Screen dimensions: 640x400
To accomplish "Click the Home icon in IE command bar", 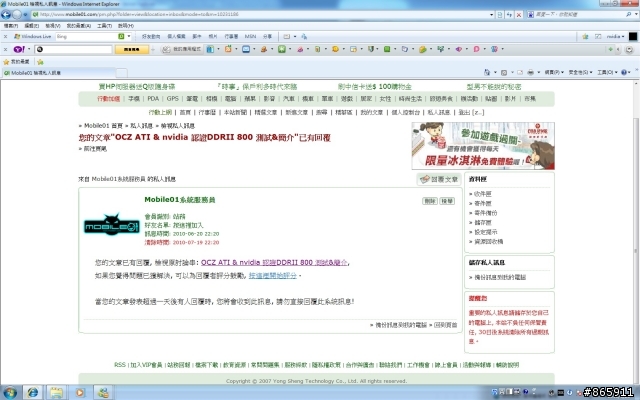I will click(x=487, y=72).
